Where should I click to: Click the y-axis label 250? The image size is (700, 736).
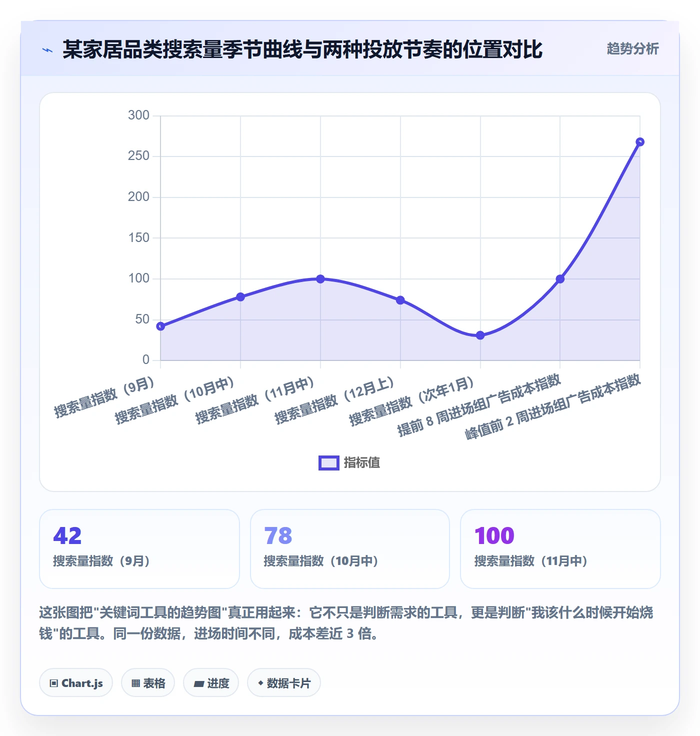tap(138, 156)
